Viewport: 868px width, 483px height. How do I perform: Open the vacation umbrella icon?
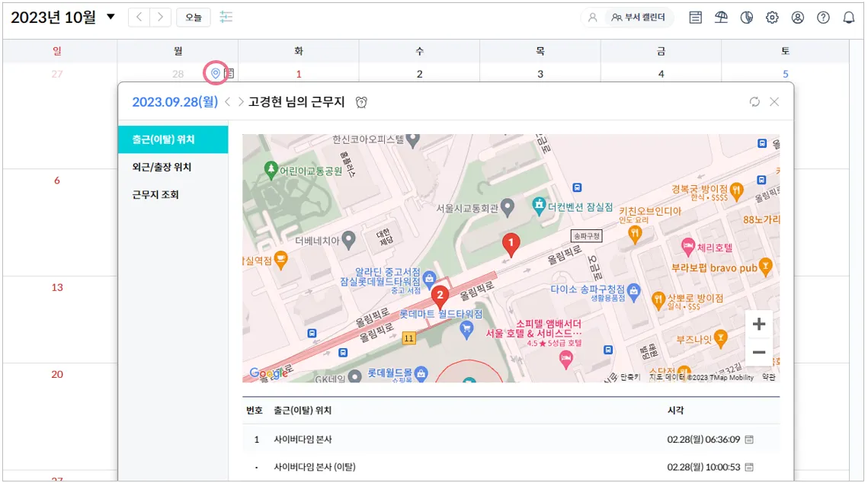pyautogui.click(x=721, y=18)
